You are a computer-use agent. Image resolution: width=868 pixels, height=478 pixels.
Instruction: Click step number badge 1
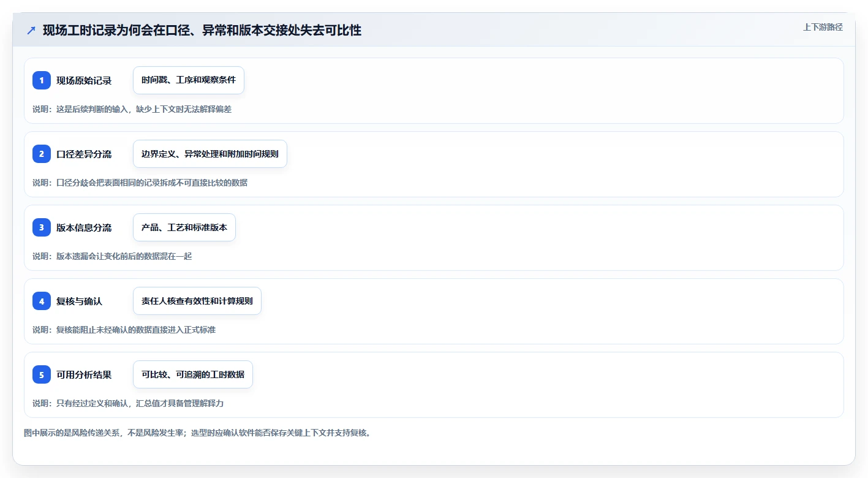(x=42, y=80)
